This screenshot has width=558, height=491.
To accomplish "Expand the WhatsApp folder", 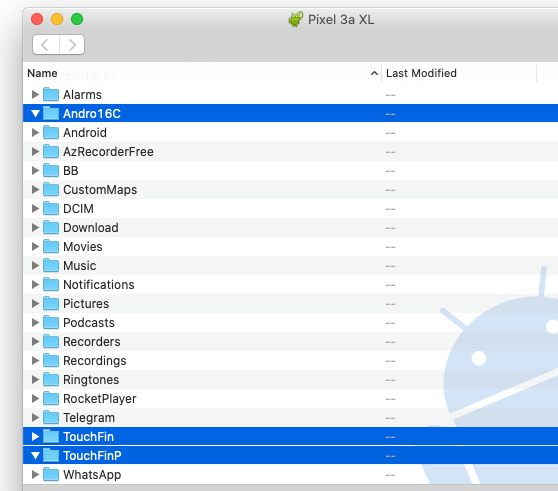I will pyautogui.click(x=35, y=475).
